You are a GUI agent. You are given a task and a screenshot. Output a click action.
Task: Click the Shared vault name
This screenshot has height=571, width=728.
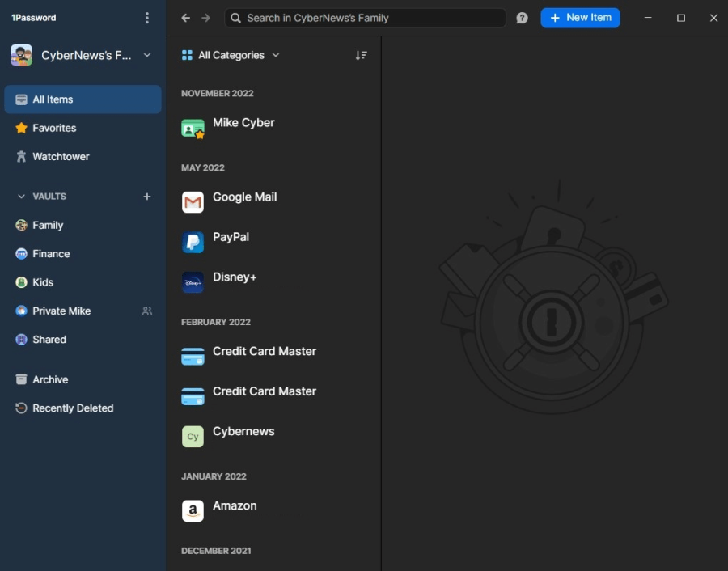click(49, 340)
